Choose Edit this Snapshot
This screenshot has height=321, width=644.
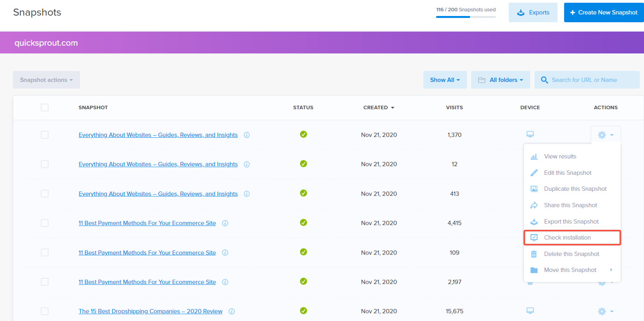(x=572, y=173)
